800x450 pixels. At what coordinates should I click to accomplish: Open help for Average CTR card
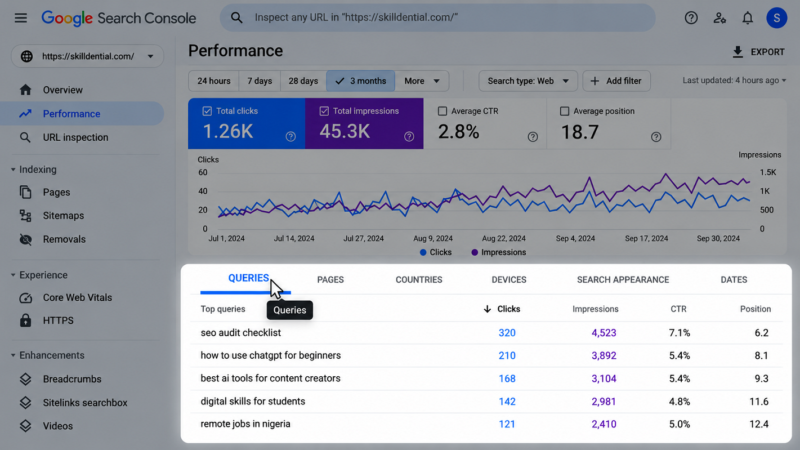click(x=533, y=137)
